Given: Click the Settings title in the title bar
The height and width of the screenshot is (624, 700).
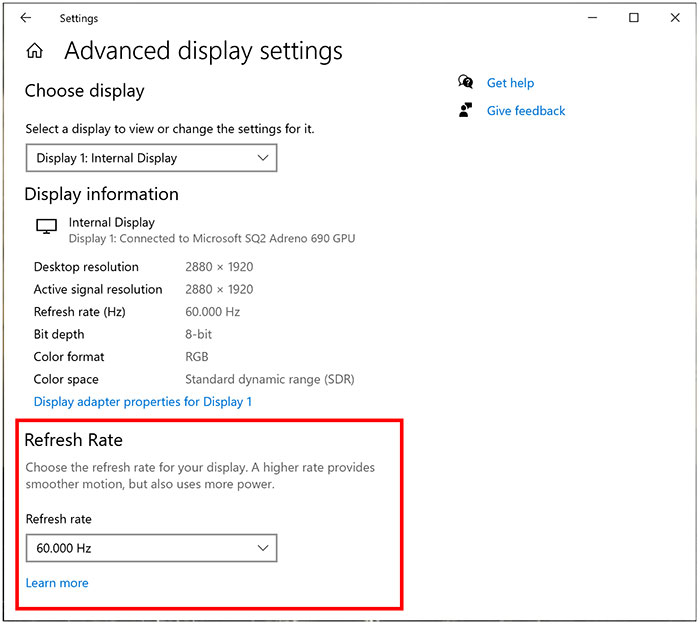Looking at the screenshot, I should click(80, 18).
